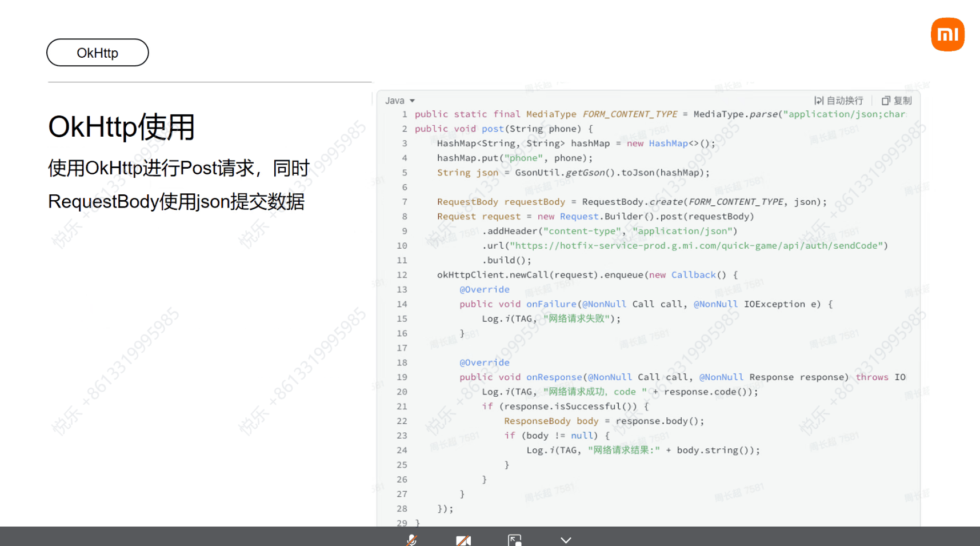The image size is (980, 546).
Task: Click the 复制 copy button
Action: 896,101
